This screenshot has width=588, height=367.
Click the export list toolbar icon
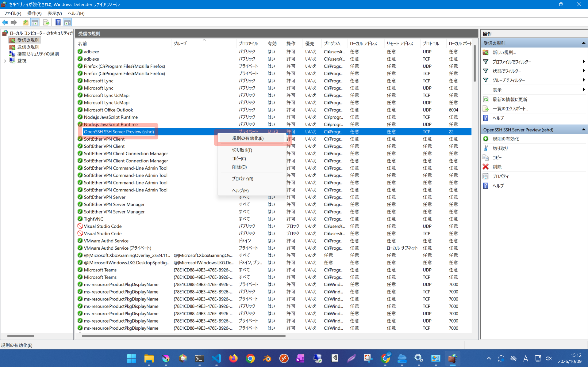(46, 22)
